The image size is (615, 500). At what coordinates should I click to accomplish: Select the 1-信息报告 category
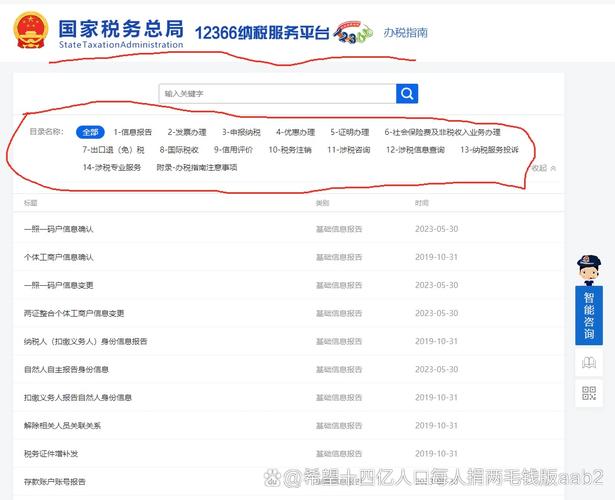coord(133,132)
